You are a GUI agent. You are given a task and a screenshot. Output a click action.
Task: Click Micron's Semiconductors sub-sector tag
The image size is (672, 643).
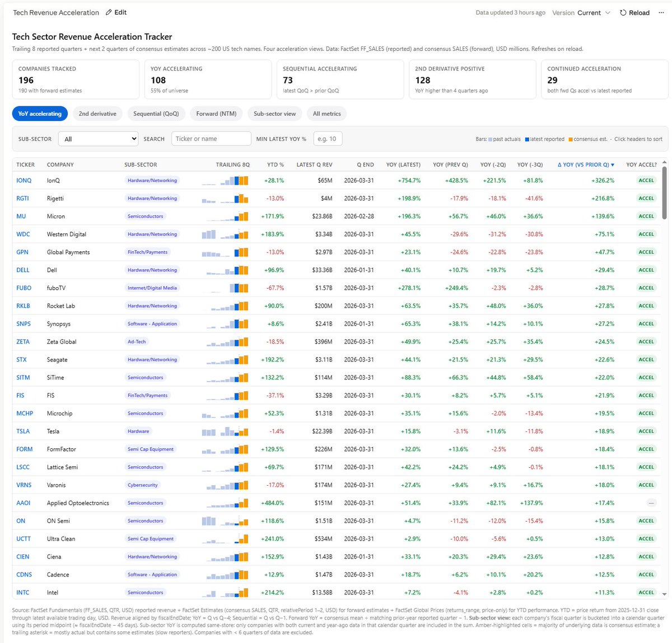[x=145, y=216]
